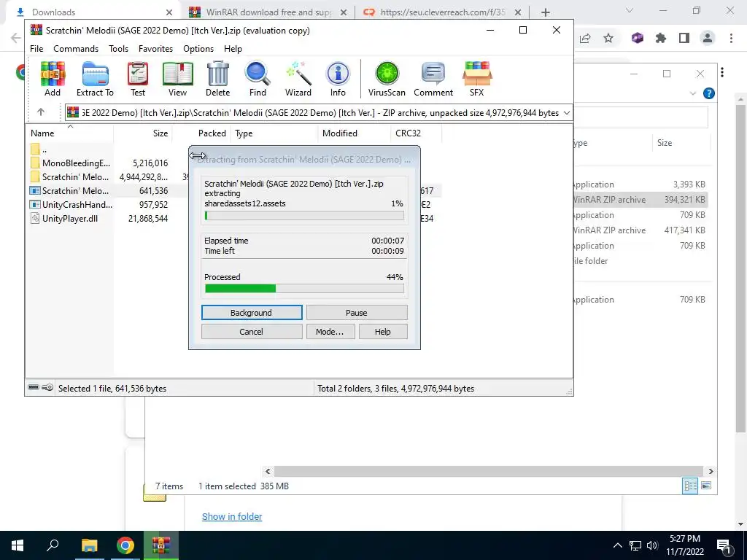Click the Pause button
The height and width of the screenshot is (560, 747).
[356, 313]
